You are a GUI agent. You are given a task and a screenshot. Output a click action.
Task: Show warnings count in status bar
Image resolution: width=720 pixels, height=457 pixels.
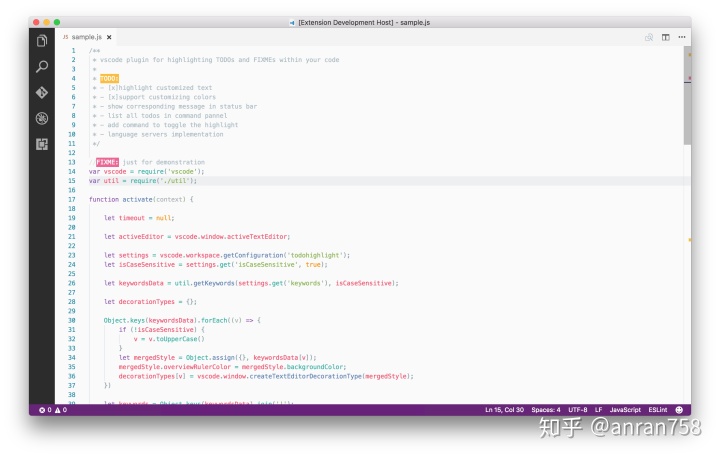pos(61,410)
